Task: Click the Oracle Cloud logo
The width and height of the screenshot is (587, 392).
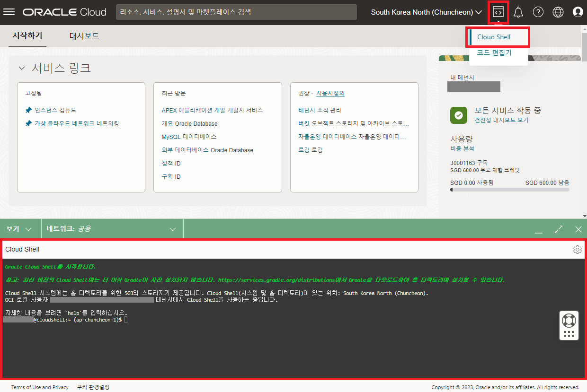Action: tap(64, 12)
